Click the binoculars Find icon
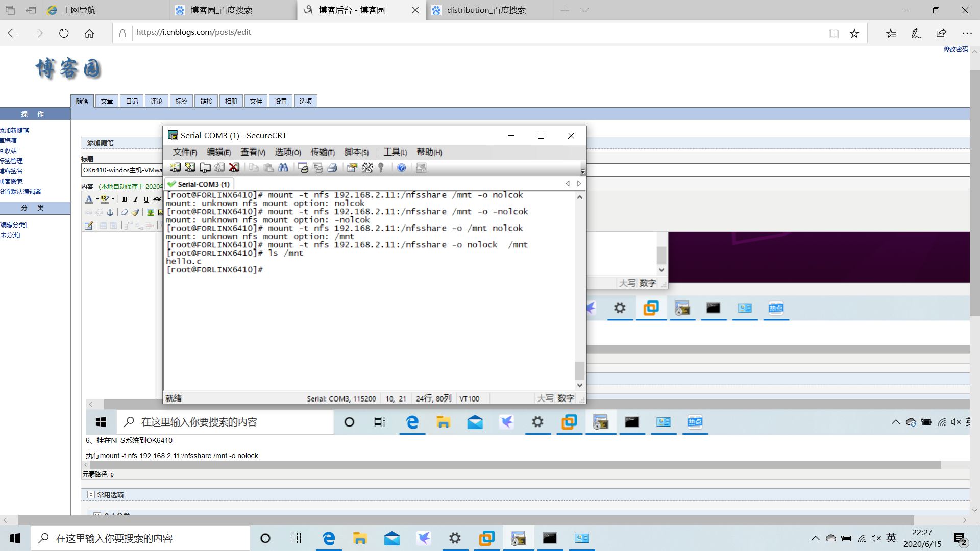The width and height of the screenshot is (980, 551). pyautogui.click(x=283, y=168)
